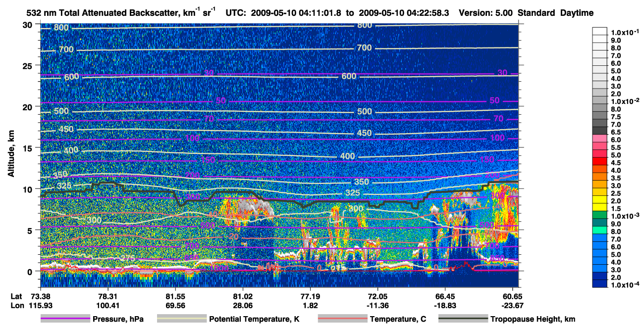Click the mint green swatch in the color bar

tap(600, 231)
